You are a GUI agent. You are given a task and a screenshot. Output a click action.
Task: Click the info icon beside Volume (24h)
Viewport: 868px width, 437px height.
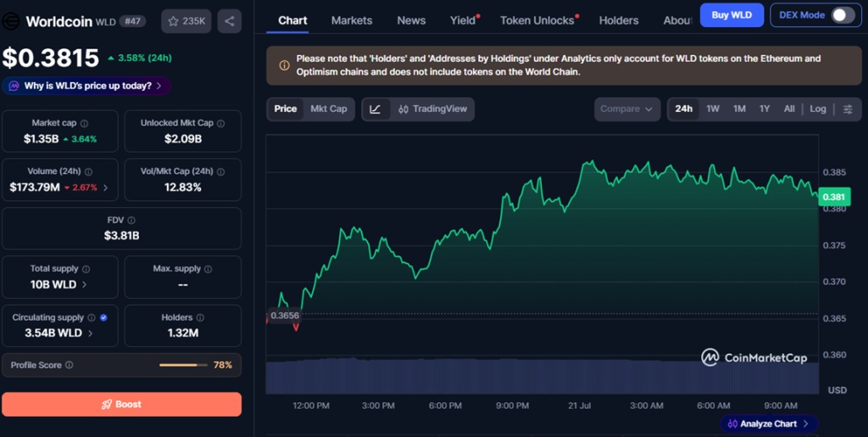pos(88,171)
